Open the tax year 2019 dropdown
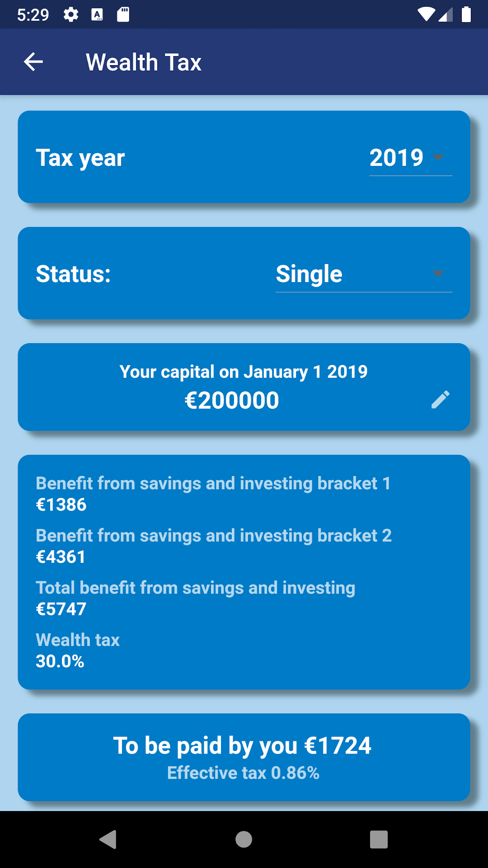Screen dimensions: 488x868 pos(411,158)
